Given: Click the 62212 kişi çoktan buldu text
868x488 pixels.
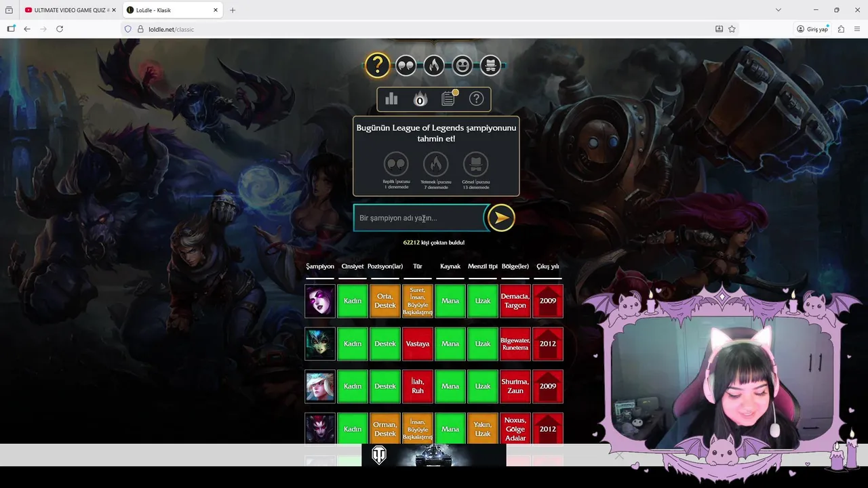Looking at the screenshot, I should coord(434,243).
